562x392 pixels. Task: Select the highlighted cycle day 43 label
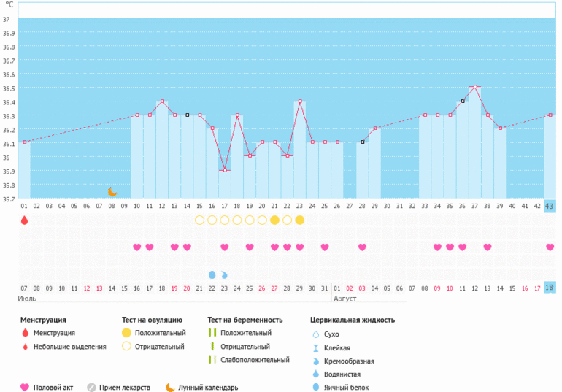(550, 206)
